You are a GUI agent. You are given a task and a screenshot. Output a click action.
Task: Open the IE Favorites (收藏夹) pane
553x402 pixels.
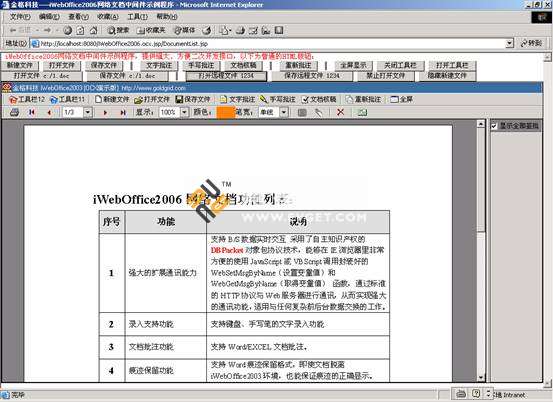[151, 30]
